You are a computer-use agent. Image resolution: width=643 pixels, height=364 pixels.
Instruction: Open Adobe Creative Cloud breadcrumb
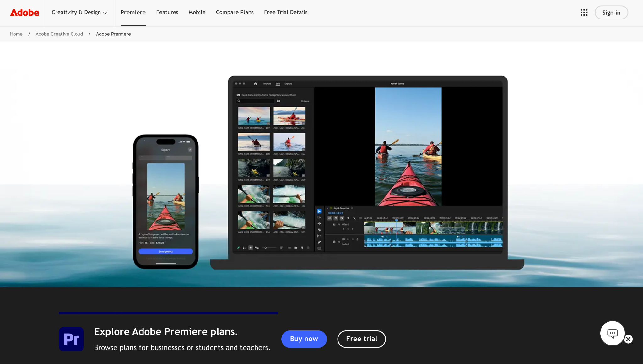59,34
